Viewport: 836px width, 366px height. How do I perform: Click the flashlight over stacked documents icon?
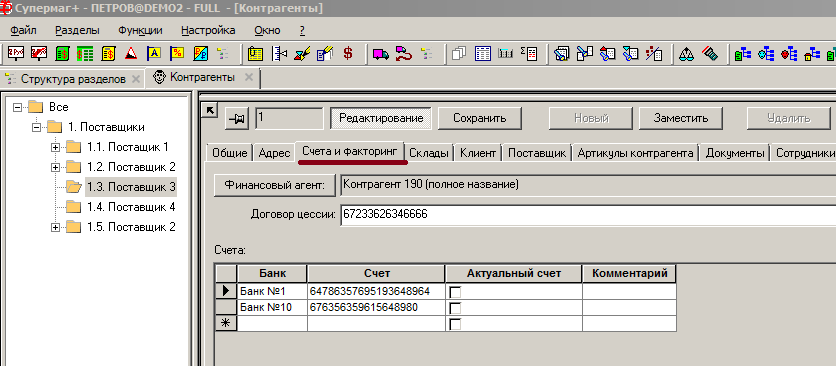pos(561,53)
